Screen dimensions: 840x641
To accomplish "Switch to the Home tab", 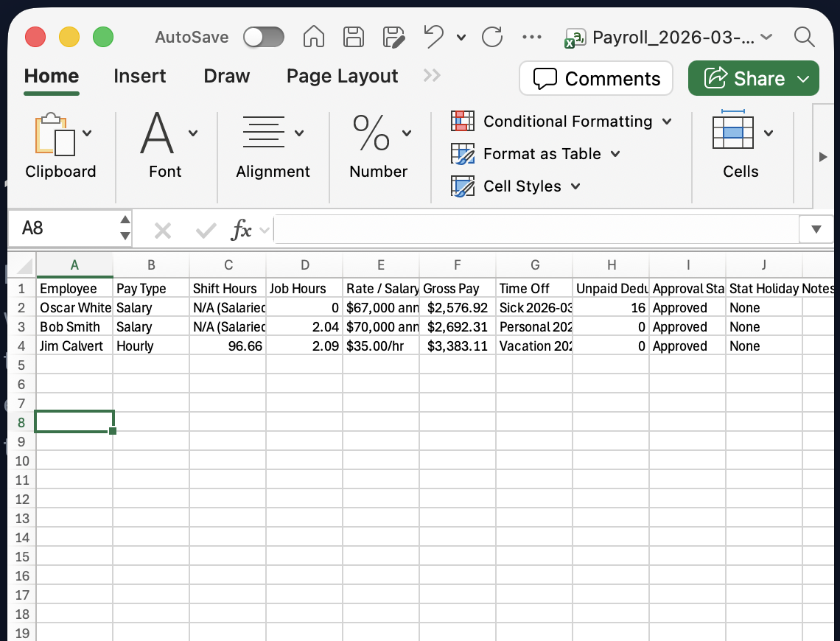I will coord(52,76).
